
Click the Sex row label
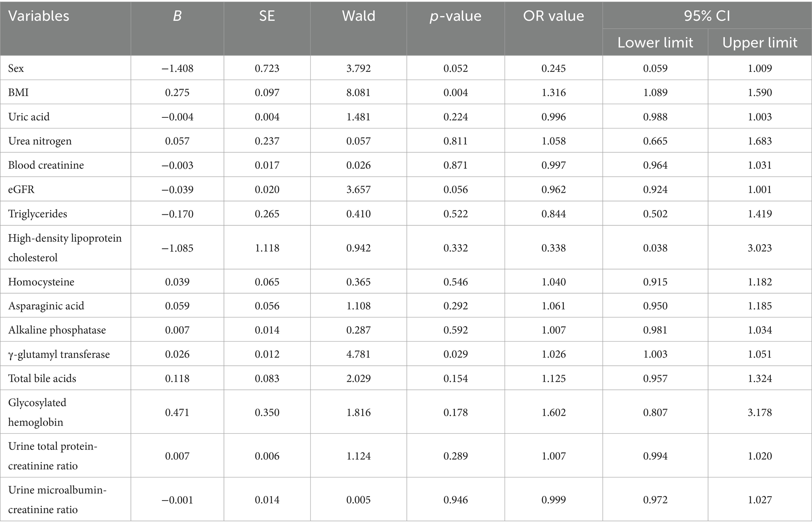(x=16, y=68)
